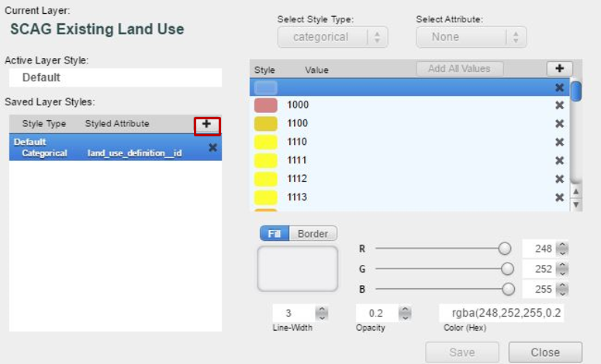Open the Select Style Type dropdown
The width and height of the screenshot is (601, 364).
(x=333, y=37)
